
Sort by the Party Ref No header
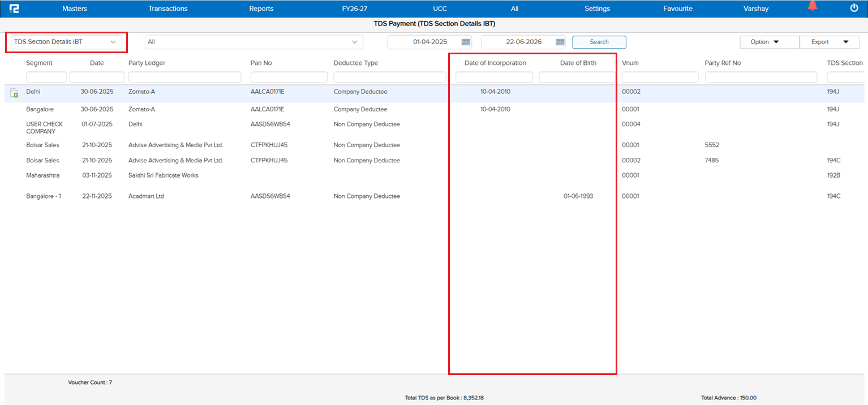pyautogui.click(x=723, y=63)
